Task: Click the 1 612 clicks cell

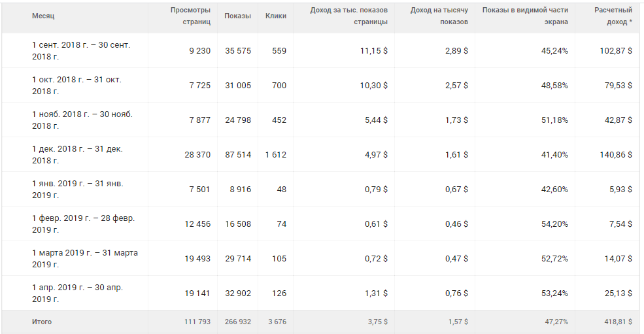Action: pos(275,155)
